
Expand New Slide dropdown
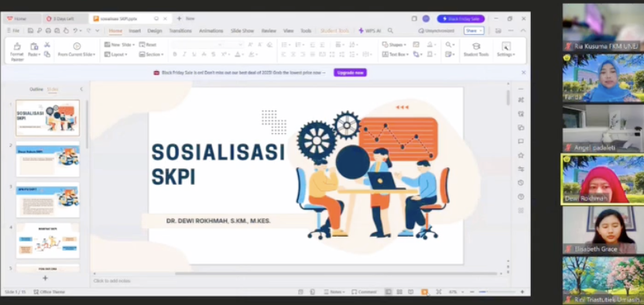[x=132, y=45]
